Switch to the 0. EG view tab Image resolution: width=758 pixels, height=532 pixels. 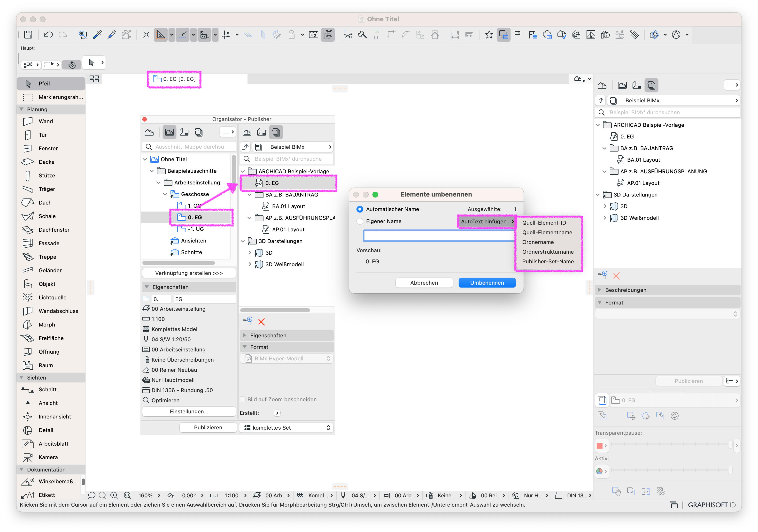174,79
